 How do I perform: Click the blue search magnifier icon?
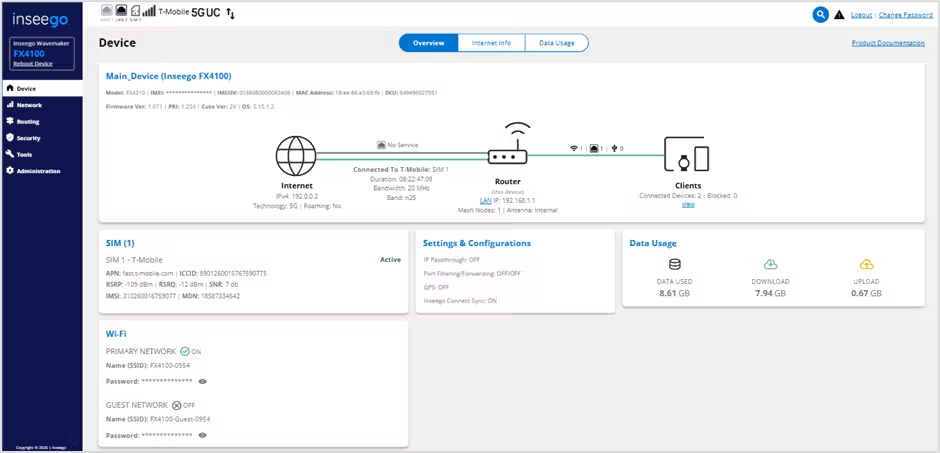(821, 14)
